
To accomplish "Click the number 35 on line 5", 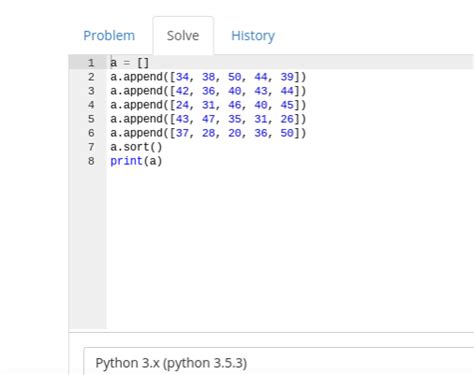I will point(234,119).
